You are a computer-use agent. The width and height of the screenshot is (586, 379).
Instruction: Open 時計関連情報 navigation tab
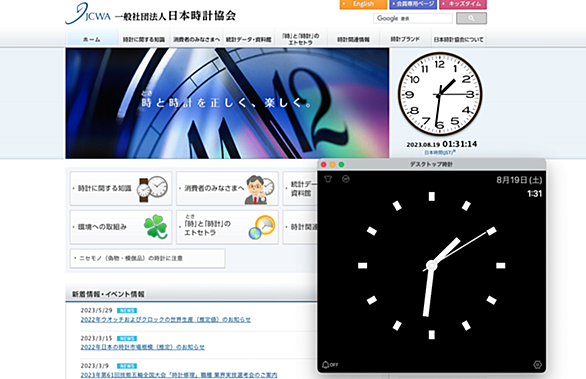click(353, 39)
